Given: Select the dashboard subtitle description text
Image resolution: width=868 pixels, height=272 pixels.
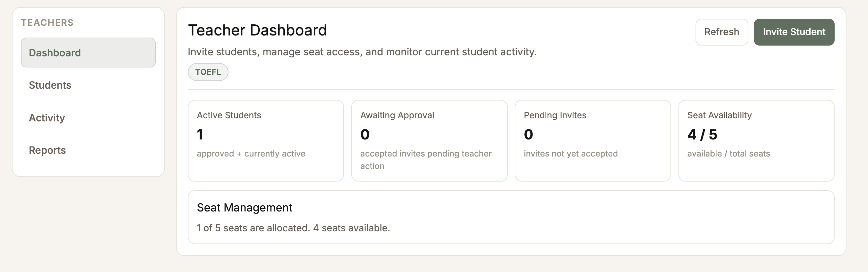Looking at the screenshot, I should point(362,52).
